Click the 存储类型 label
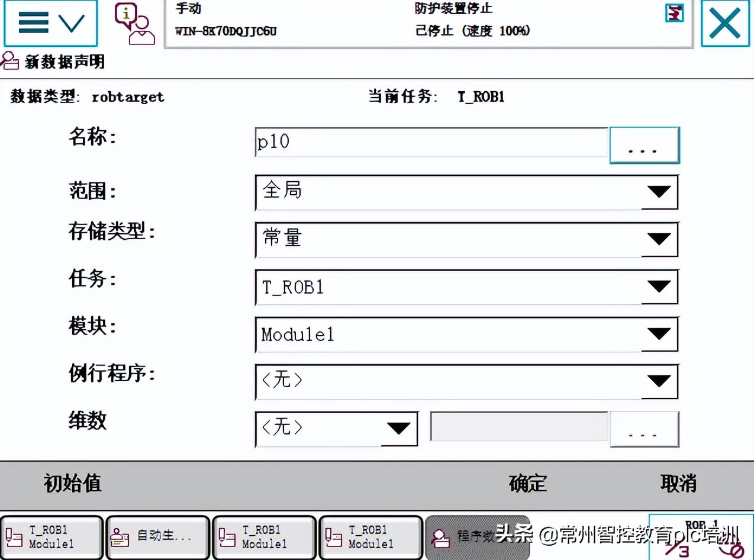 [111, 232]
